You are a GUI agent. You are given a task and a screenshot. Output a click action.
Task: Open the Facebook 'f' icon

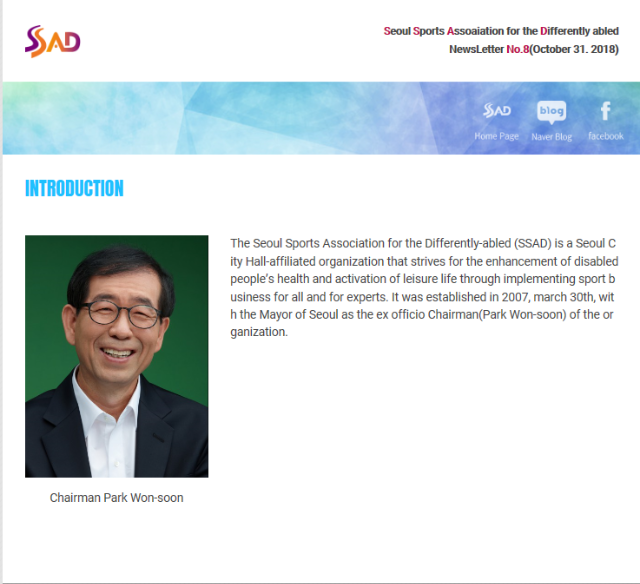(x=605, y=111)
